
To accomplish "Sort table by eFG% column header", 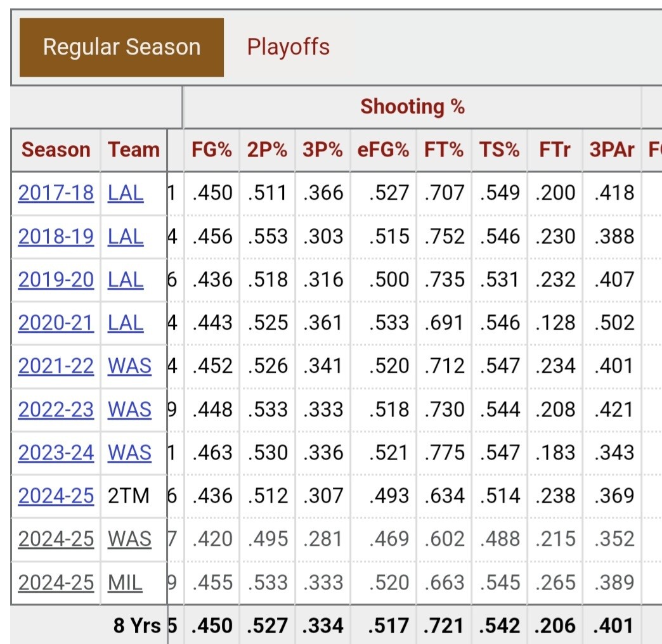I will (383, 150).
